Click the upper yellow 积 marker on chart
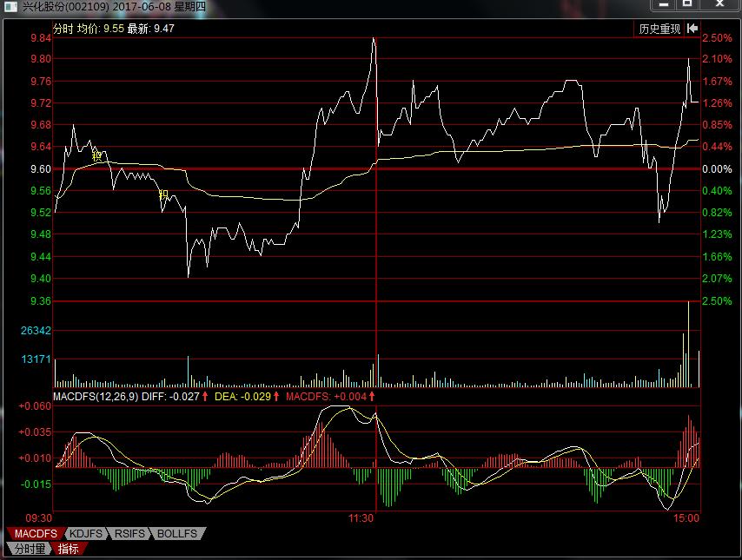 [97, 156]
